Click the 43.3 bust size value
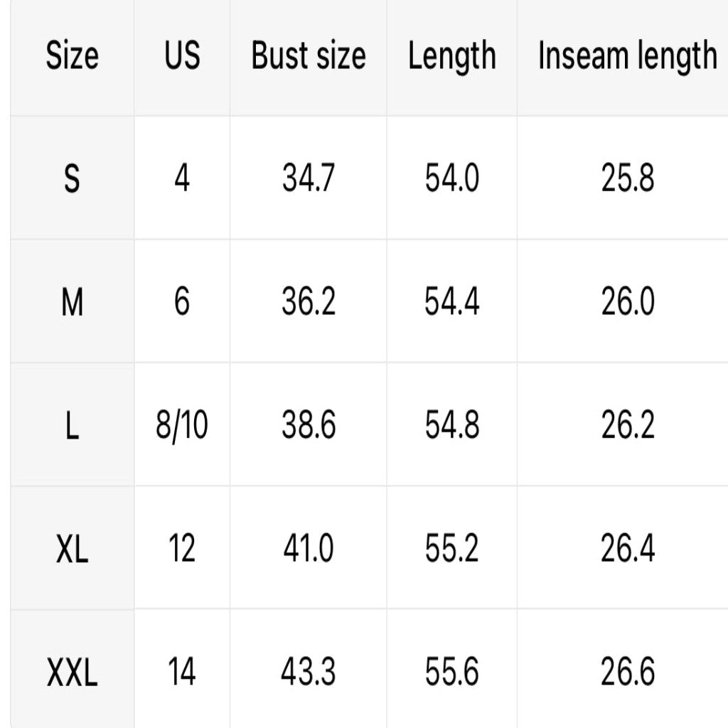The height and width of the screenshot is (728, 728). pyautogui.click(x=309, y=672)
